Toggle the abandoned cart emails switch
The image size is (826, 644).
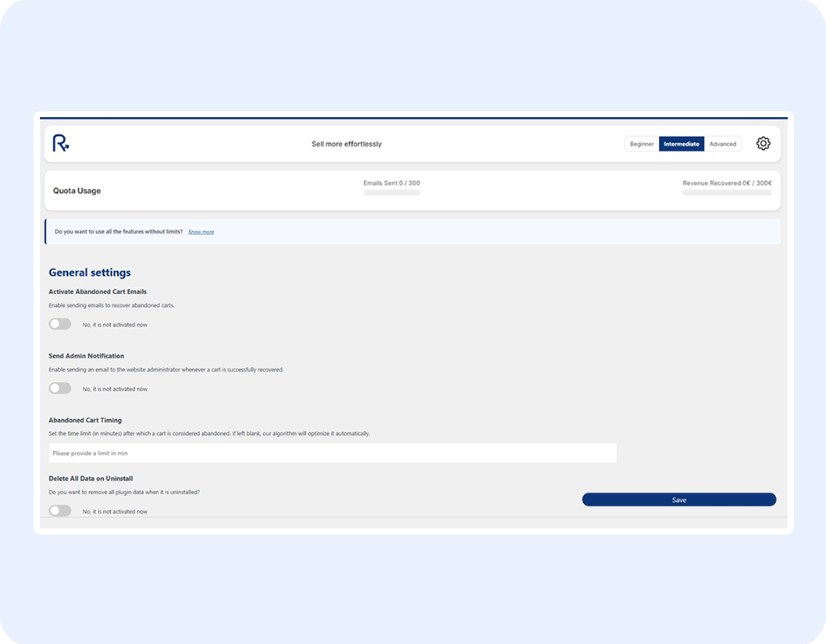60,323
